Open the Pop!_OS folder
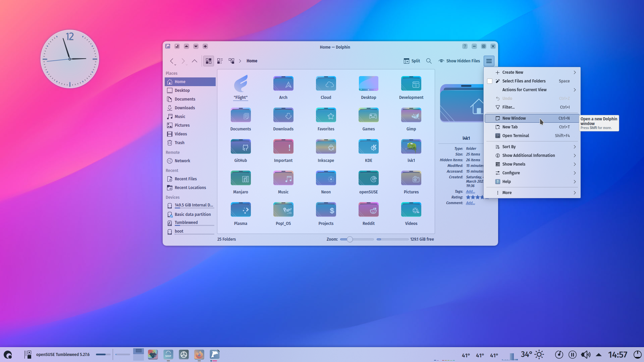The image size is (644, 362). click(x=283, y=214)
